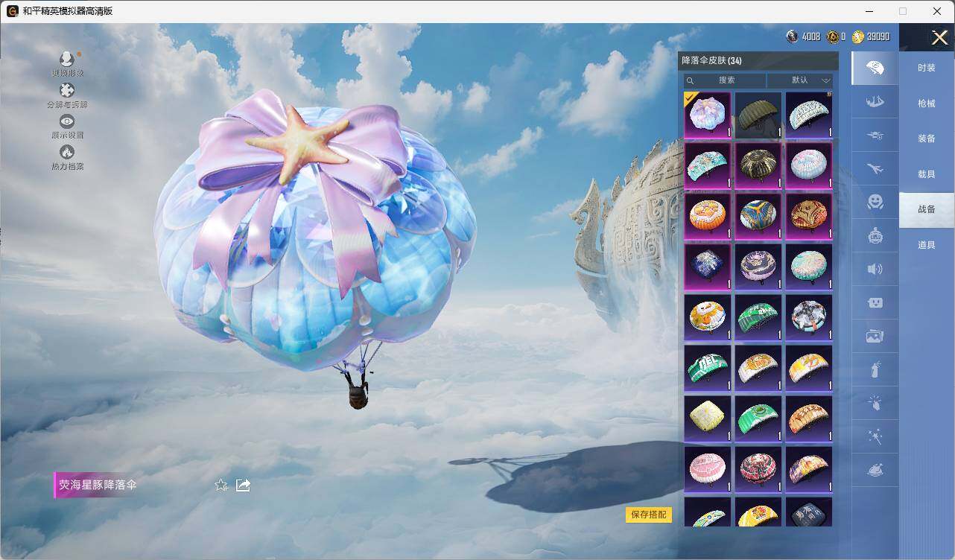
Task: Select the orange round parachute, third row
Action: point(708,217)
